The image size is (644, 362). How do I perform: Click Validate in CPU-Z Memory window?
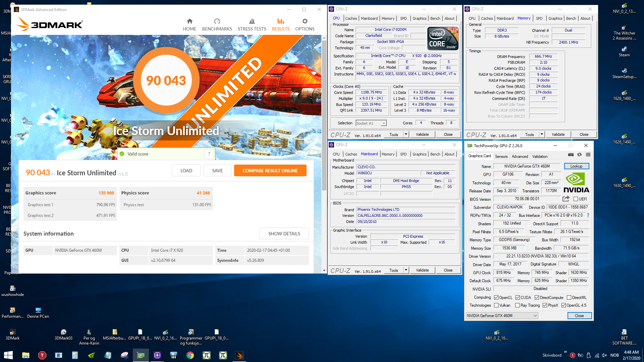tap(558, 134)
